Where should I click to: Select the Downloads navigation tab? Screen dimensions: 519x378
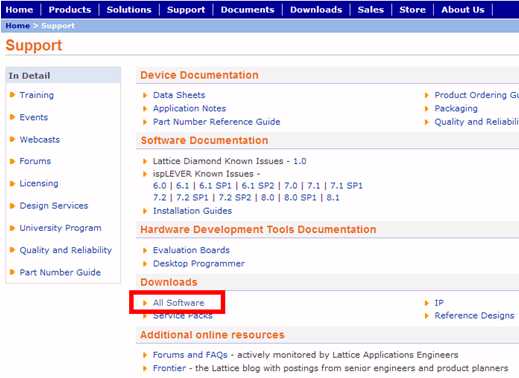[316, 9]
